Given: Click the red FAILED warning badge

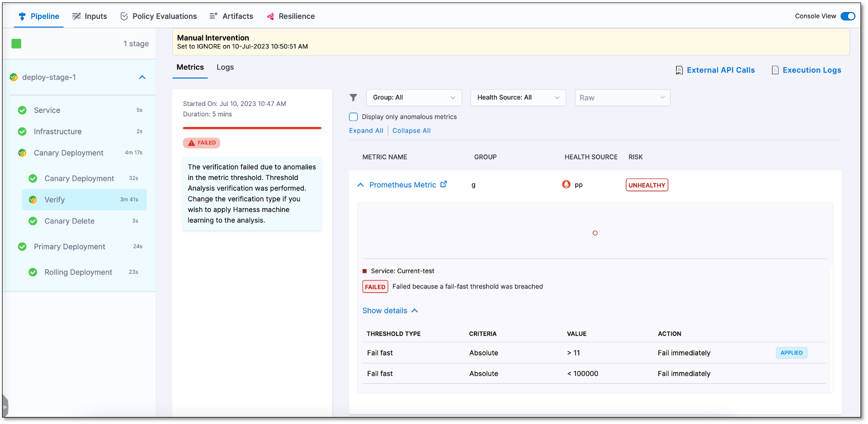Looking at the screenshot, I should point(202,143).
